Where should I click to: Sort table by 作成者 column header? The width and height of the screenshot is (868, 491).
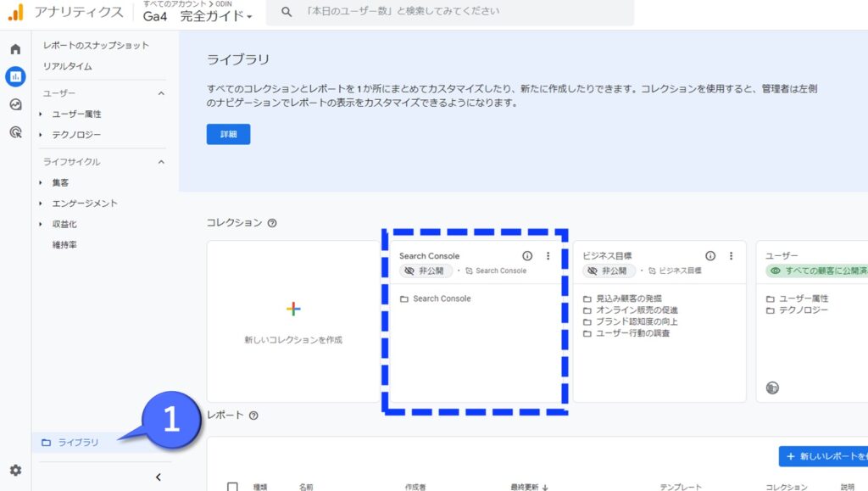click(x=415, y=487)
